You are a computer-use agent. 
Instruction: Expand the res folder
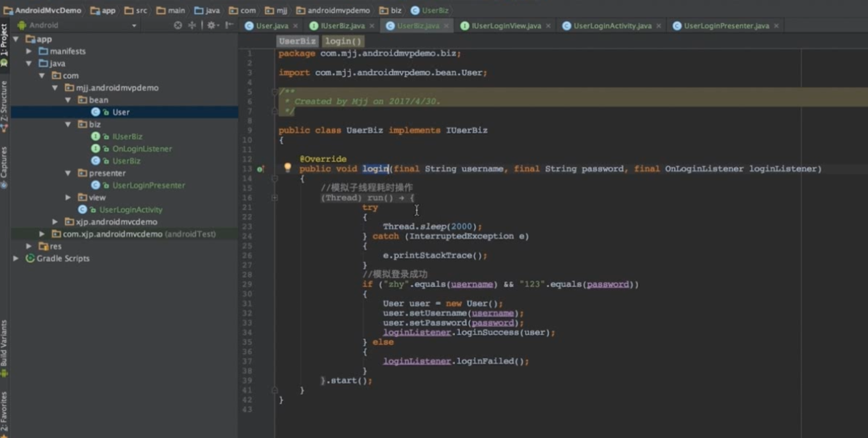[29, 246]
